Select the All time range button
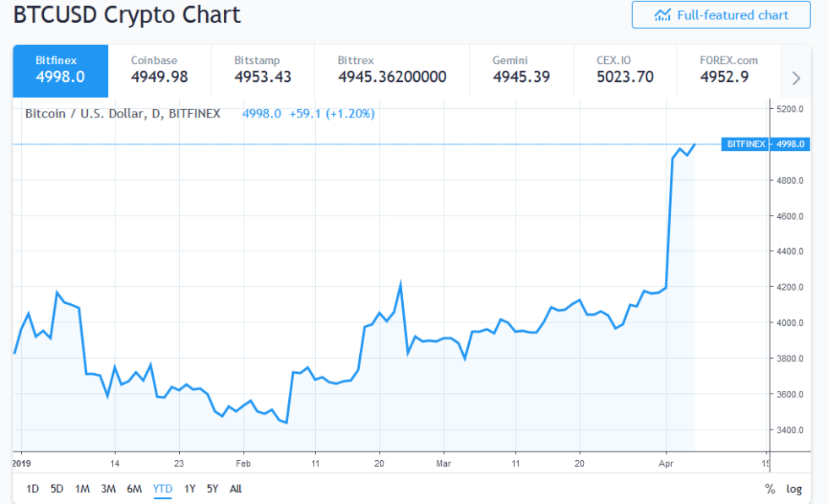Image resolution: width=828 pixels, height=504 pixels. pos(235,489)
